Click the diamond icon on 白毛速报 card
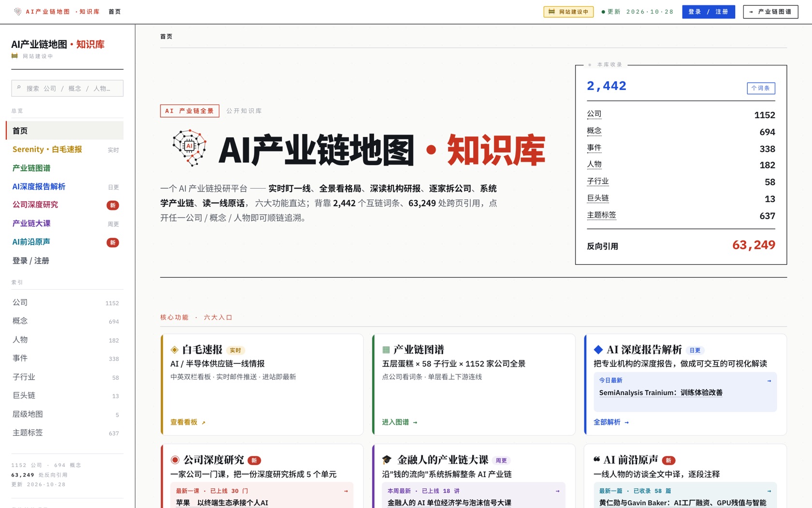Image resolution: width=812 pixels, height=508 pixels. tap(174, 350)
